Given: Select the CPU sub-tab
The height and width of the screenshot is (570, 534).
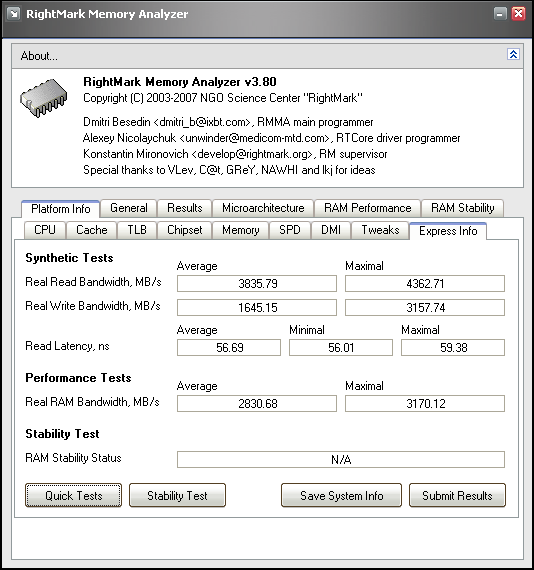Looking at the screenshot, I should [x=45, y=230].
